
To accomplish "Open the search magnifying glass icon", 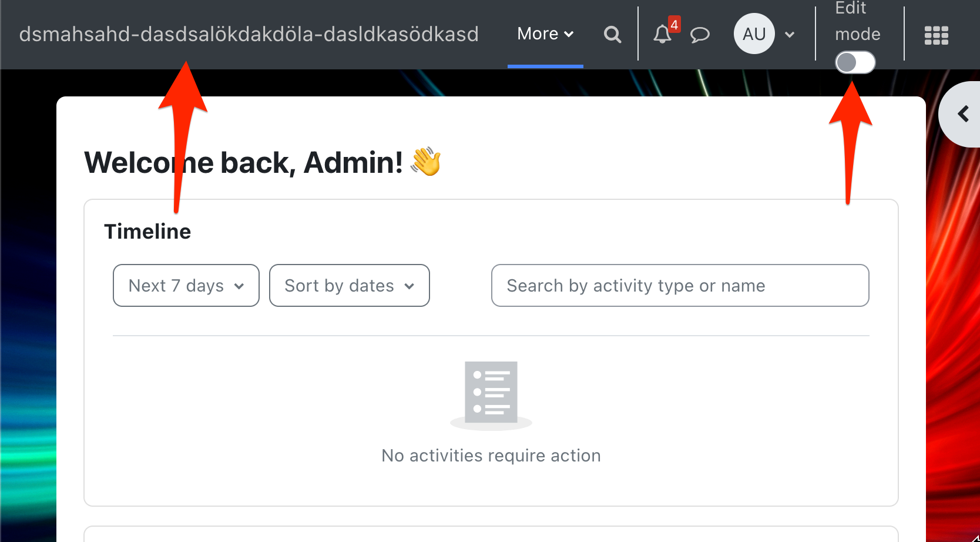I will [612, 35].
